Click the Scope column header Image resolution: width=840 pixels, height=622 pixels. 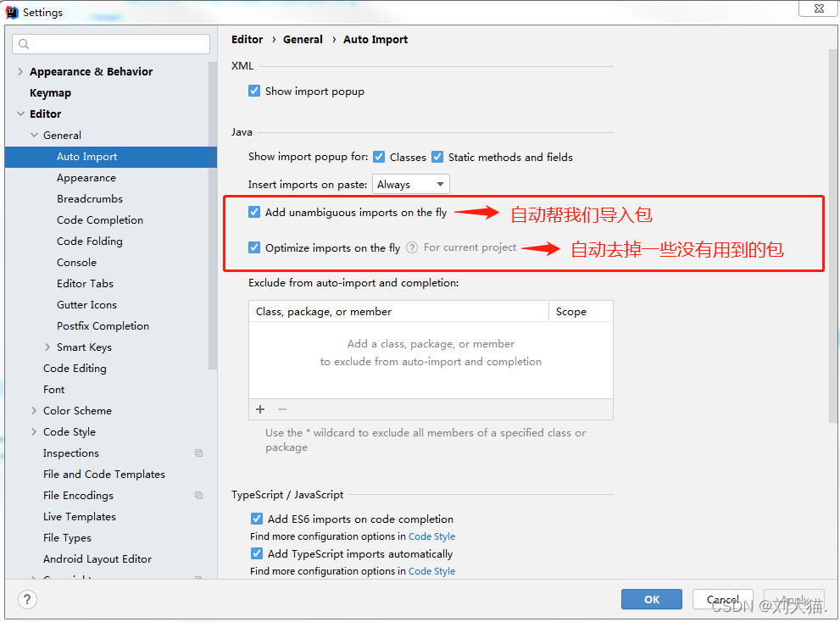click(581, 311)
